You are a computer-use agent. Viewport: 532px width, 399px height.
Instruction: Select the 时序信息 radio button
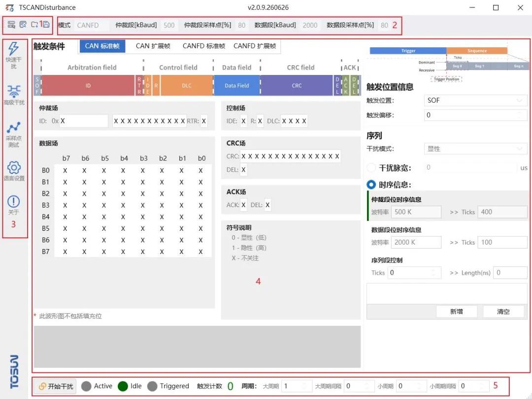pos(371,184)
